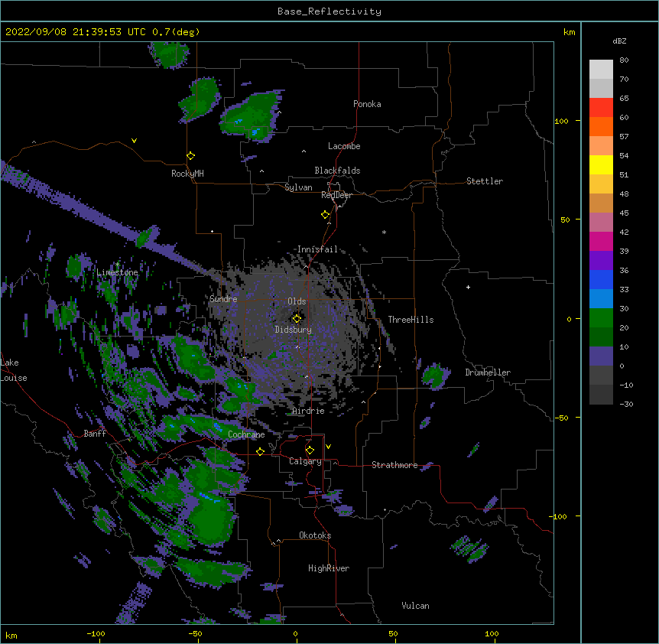Click the green echo cell west of Drumheller

(436, 375)
